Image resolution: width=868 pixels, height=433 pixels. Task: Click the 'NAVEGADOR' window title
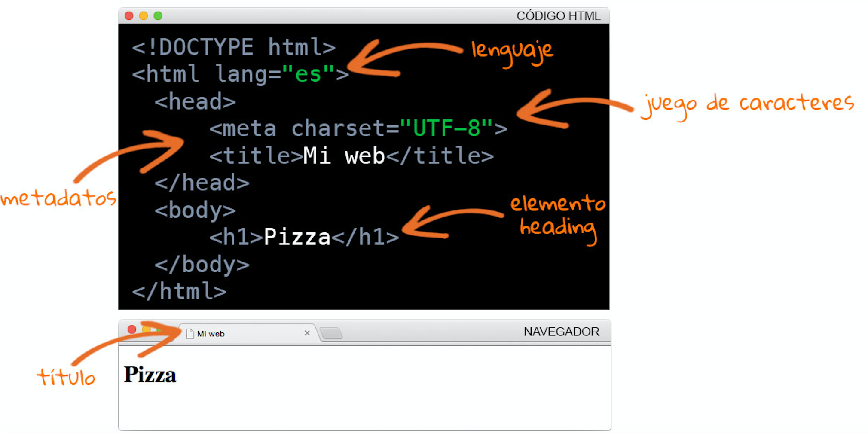tap(561, 332)
